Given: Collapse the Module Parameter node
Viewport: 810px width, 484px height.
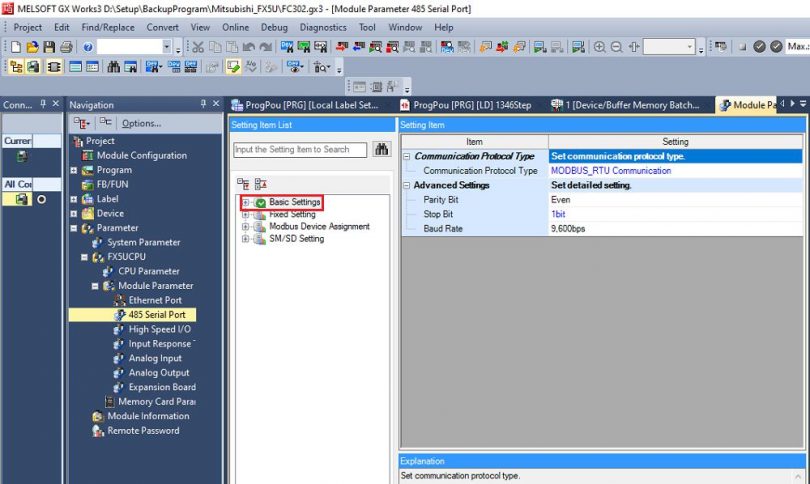Looking at the screenshot, I should click(95, 286).
